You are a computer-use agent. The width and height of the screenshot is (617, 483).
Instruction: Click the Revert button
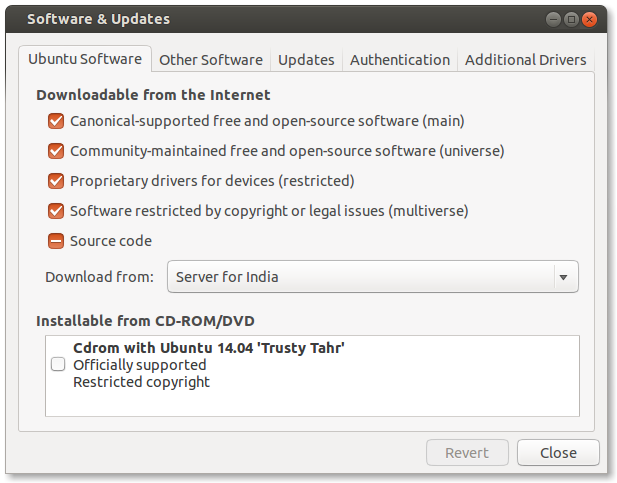[x=467, y=452]
